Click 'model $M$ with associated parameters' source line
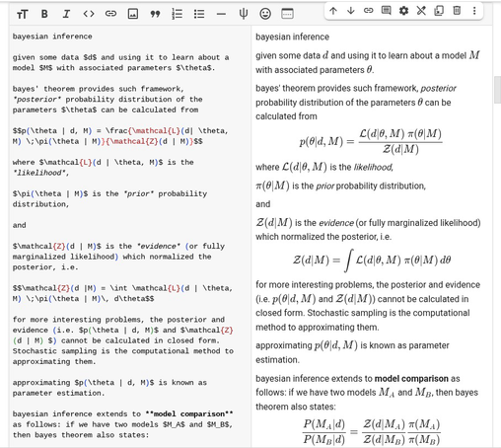The image size is (501, 448). point(113,68)
